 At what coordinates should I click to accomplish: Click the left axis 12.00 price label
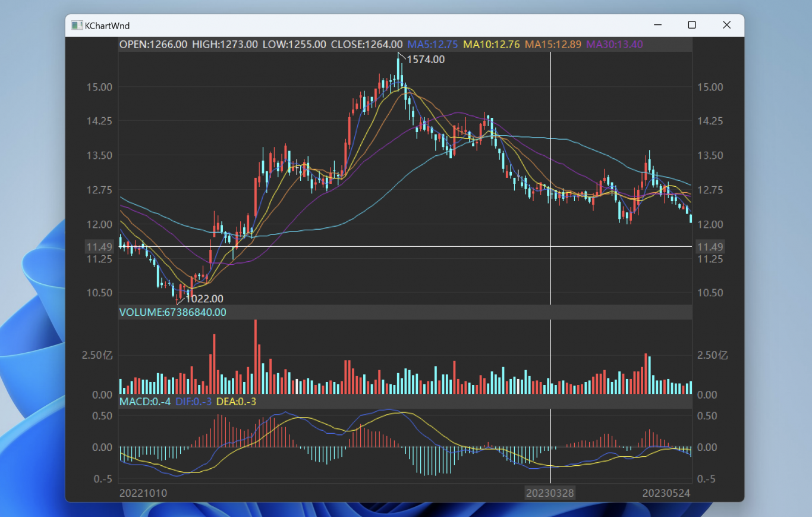point(99,224)
